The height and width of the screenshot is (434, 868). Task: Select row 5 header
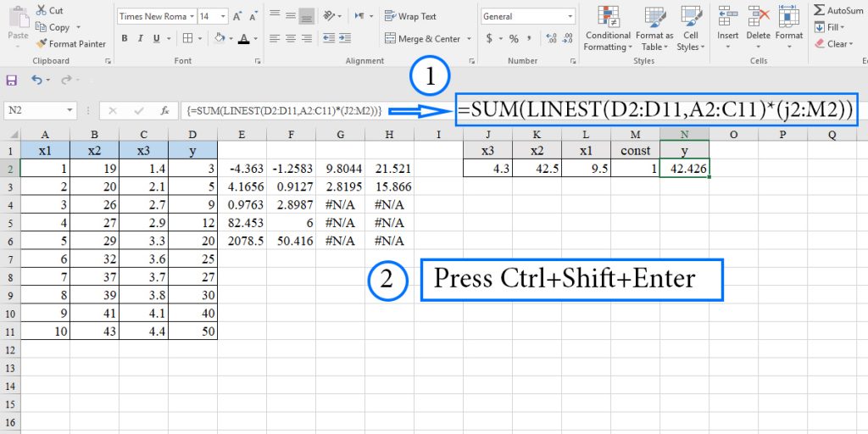click(12, 224)
